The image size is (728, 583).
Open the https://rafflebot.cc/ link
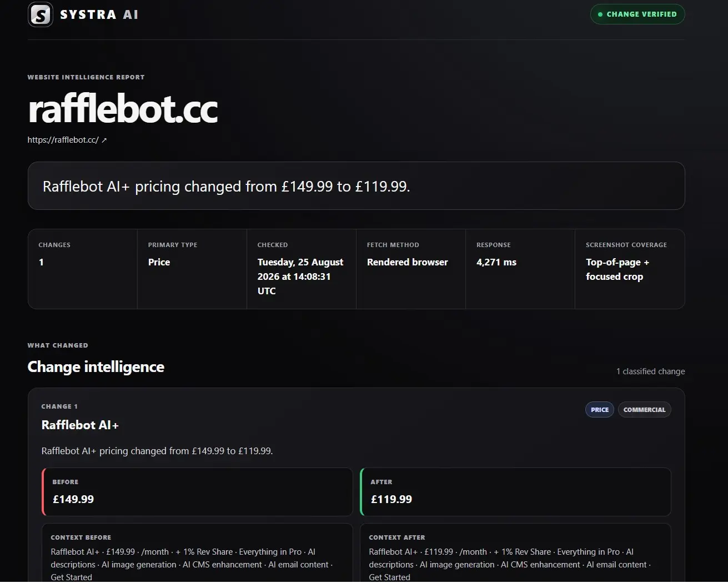[63, 140]
